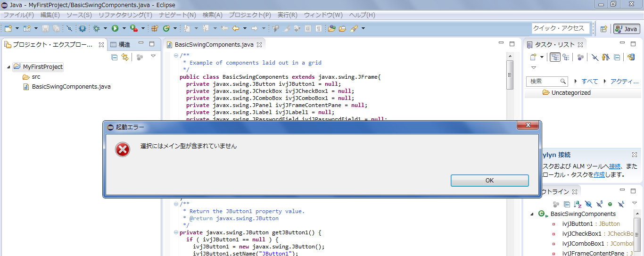This screenshot has width=644, height=256.
Task: Click the Open Perspective icon
Action: click(603, 29)
